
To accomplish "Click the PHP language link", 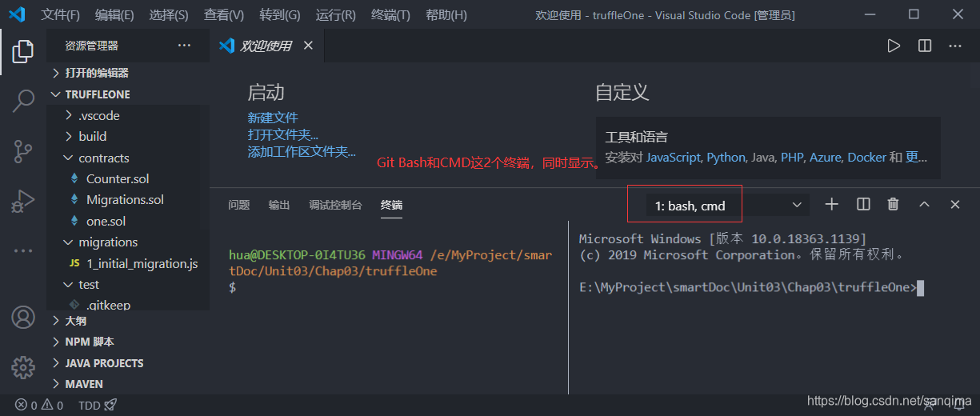I will pos(792,158).
